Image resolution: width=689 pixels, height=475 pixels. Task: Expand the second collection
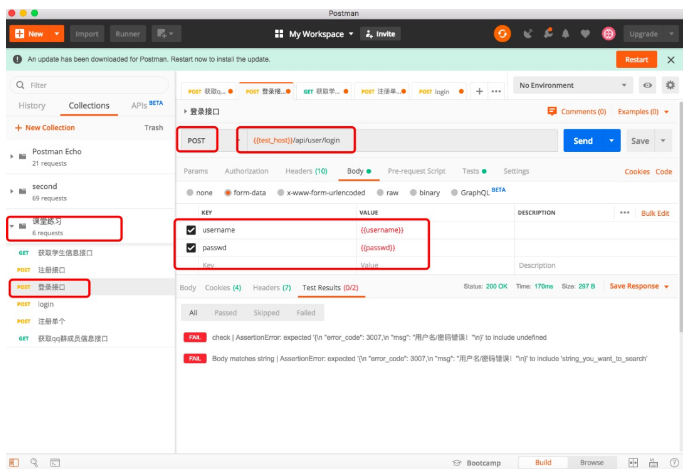tap(12, 191)
